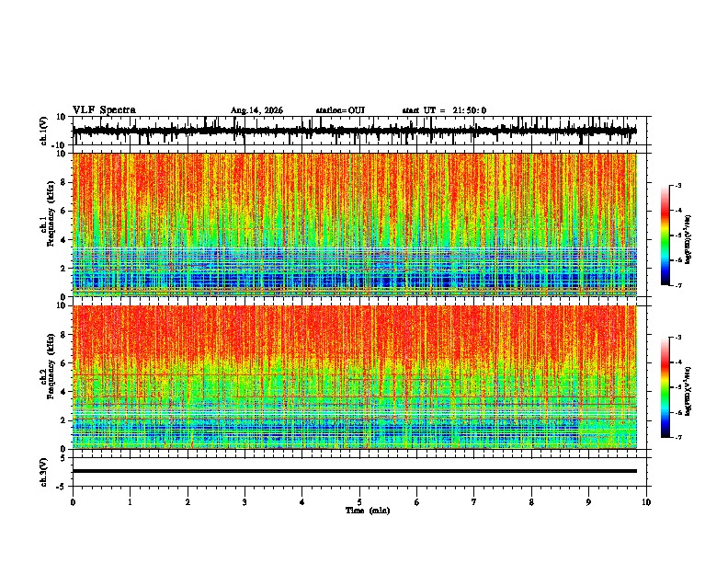Click the ch.2 log(PSD) color bar title

pos(688,391)
